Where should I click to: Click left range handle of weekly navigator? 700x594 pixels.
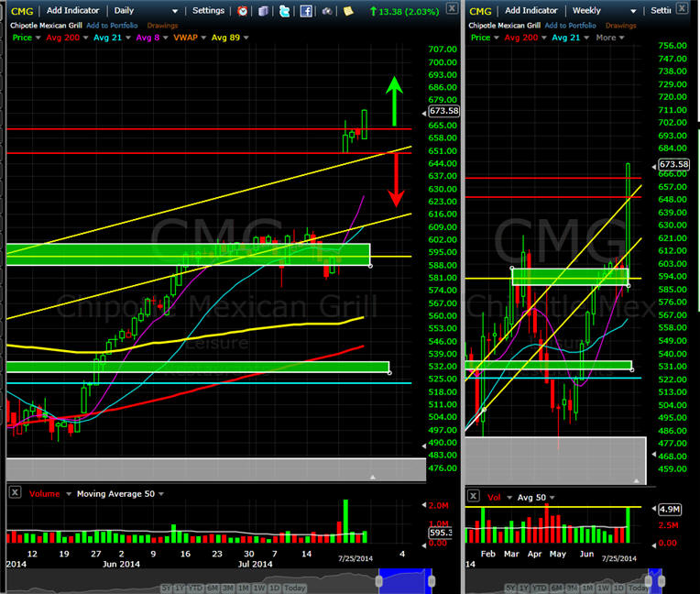[648, 580]
